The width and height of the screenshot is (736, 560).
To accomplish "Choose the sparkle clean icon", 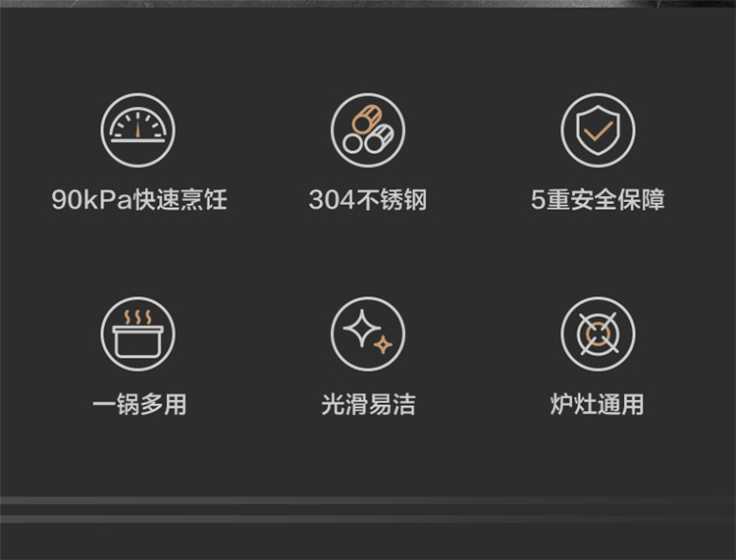I will pos(368,333).
